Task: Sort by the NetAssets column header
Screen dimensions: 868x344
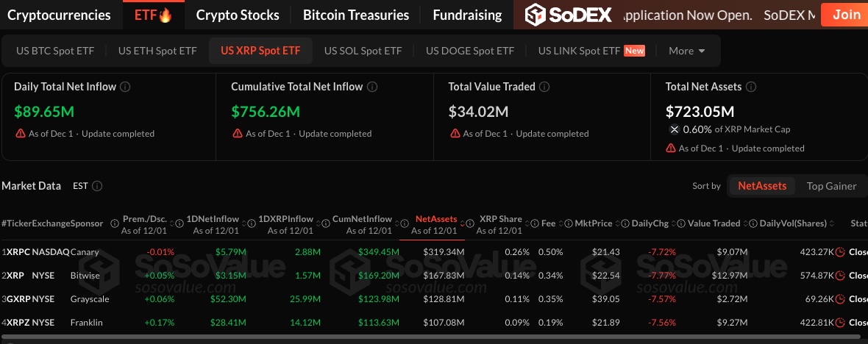Action: point(436,219)
